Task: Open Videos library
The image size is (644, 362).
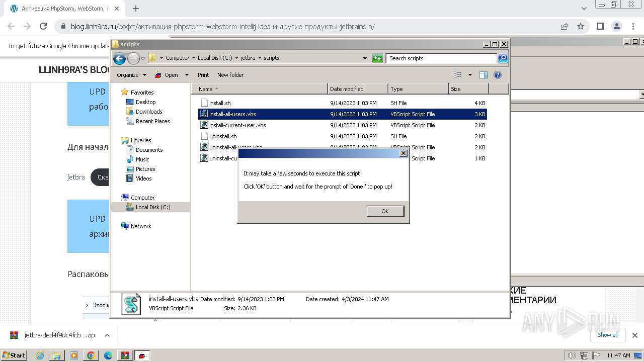Action: coord(143,178)
